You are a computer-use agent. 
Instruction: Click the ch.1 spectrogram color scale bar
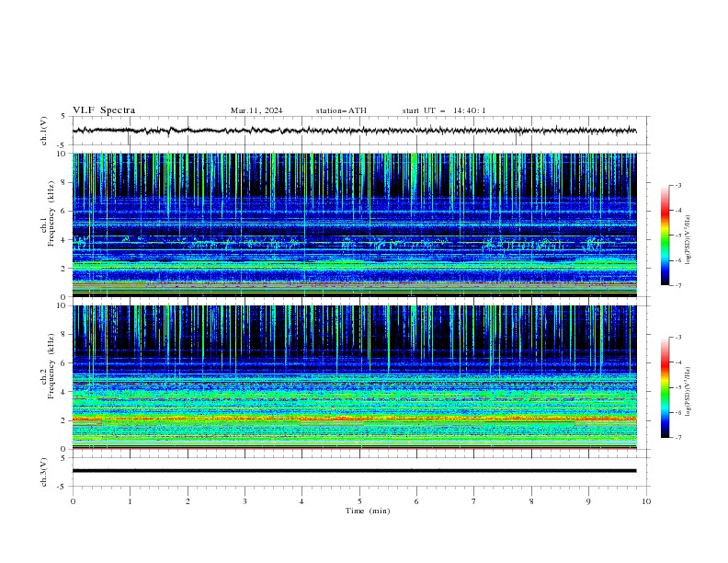665,236
